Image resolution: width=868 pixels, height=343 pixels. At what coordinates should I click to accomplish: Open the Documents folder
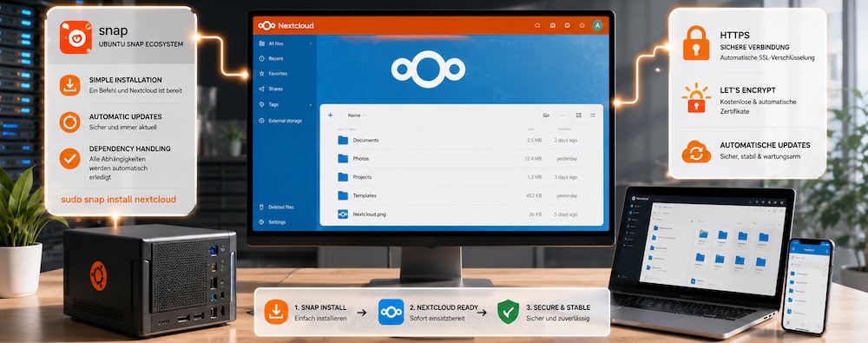(366, 140)
